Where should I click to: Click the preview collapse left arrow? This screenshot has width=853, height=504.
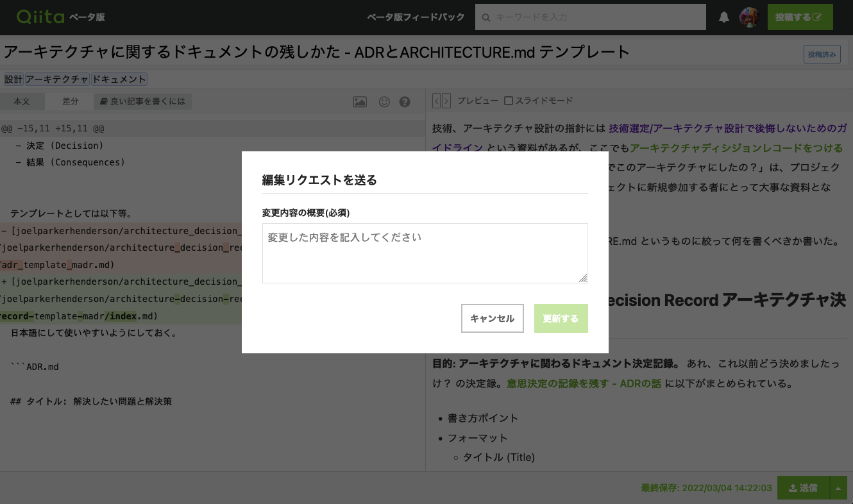pos(436,101)
